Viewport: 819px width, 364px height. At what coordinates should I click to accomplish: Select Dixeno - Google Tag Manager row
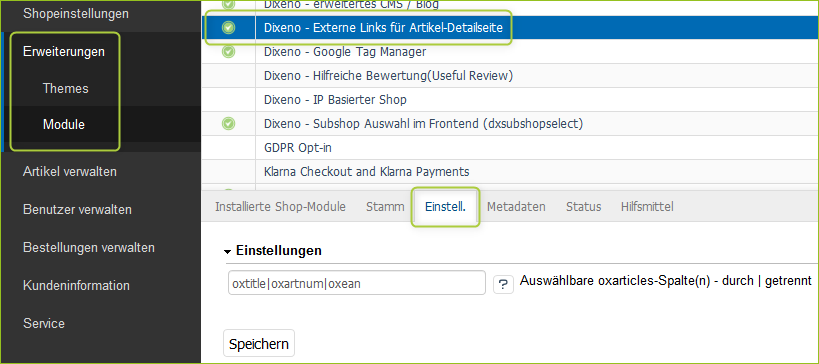(x=510, y=52)
